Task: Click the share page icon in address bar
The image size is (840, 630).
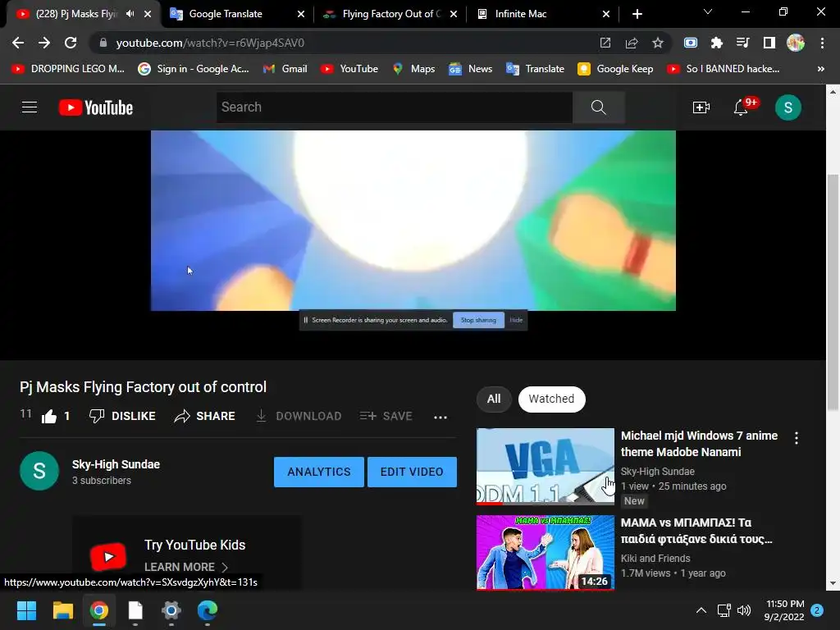Action: [632, 43]
